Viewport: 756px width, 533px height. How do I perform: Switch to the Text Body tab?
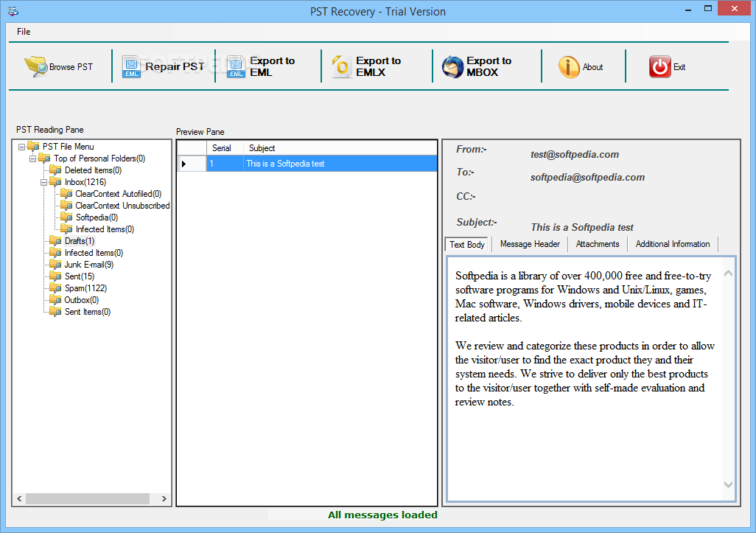(466, 245)
